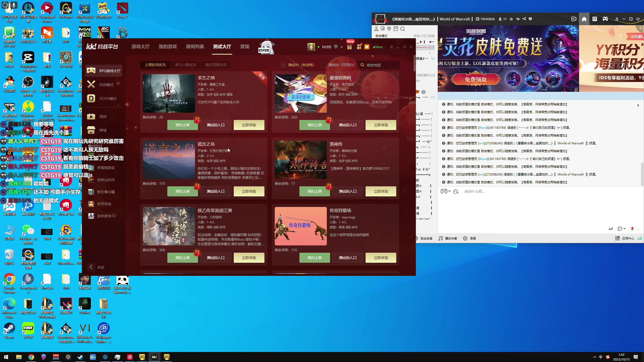Click YY emoji text icon beside chat input

click(456, 192)
